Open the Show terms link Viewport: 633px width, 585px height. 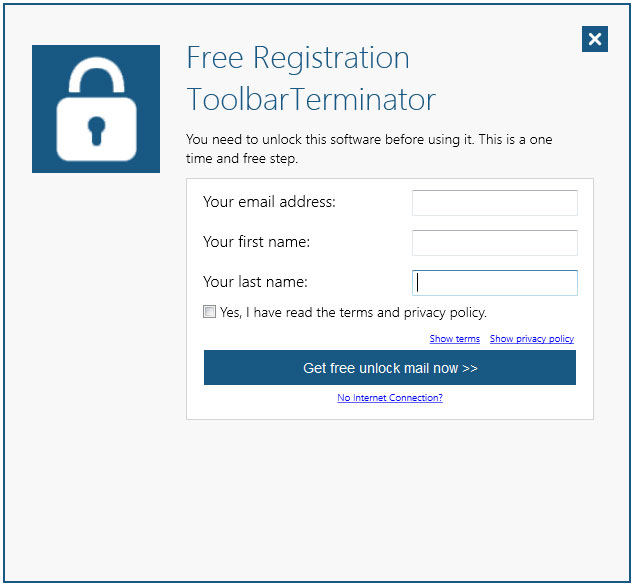pyautogui.click(x=455, y=339)
